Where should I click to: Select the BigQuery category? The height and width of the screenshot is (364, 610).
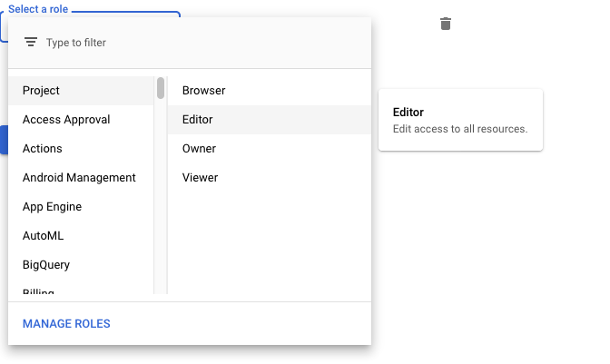coord(81,265)
